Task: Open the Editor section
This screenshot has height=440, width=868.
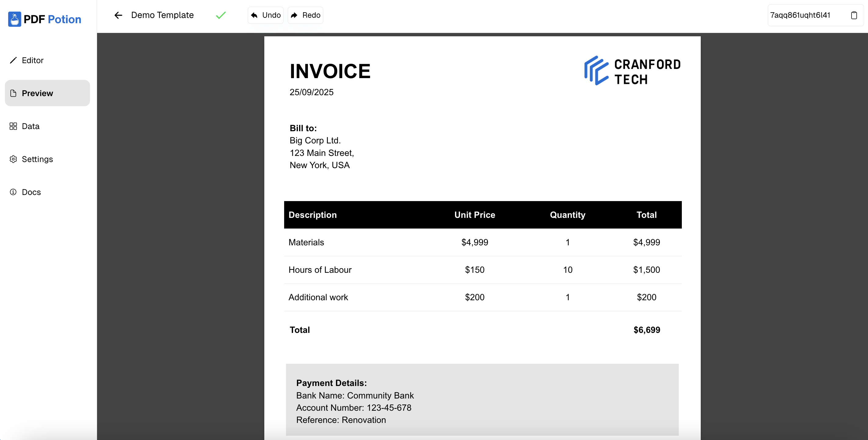Action: (33, 60)
